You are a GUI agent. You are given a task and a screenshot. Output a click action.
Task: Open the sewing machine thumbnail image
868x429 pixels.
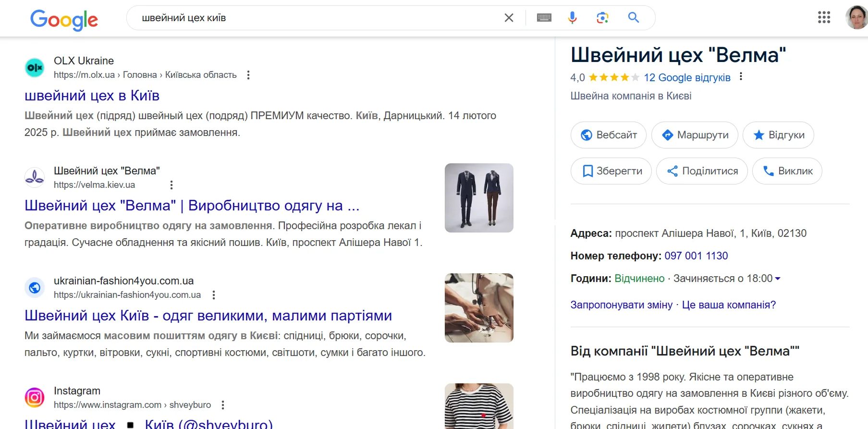(479, 308)
